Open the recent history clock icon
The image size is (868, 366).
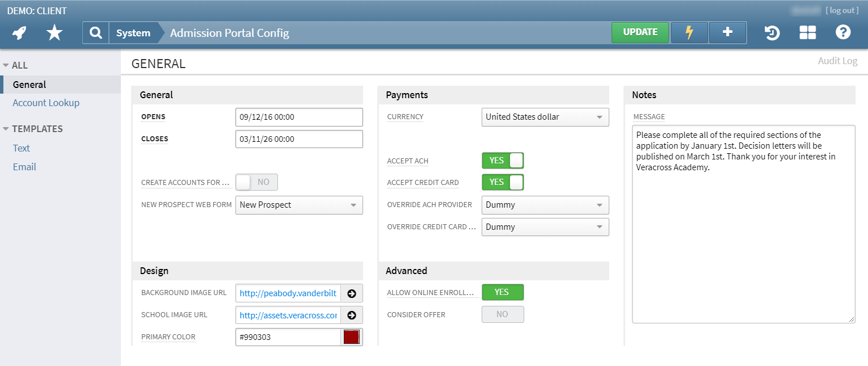tap(772, 33)
